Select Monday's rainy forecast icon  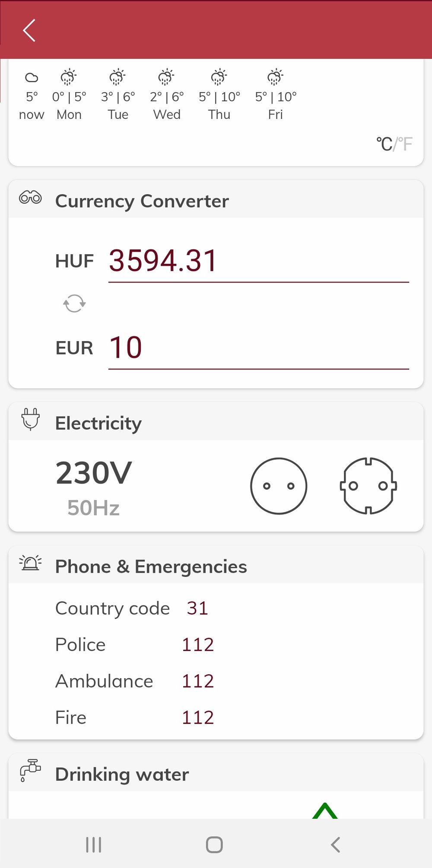[69, 77]
